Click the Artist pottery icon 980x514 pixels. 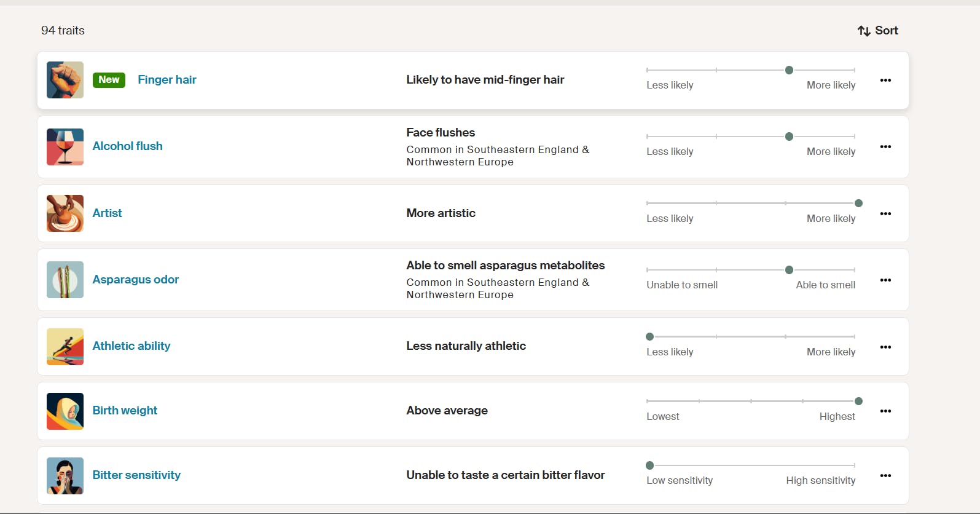point(65,213)
